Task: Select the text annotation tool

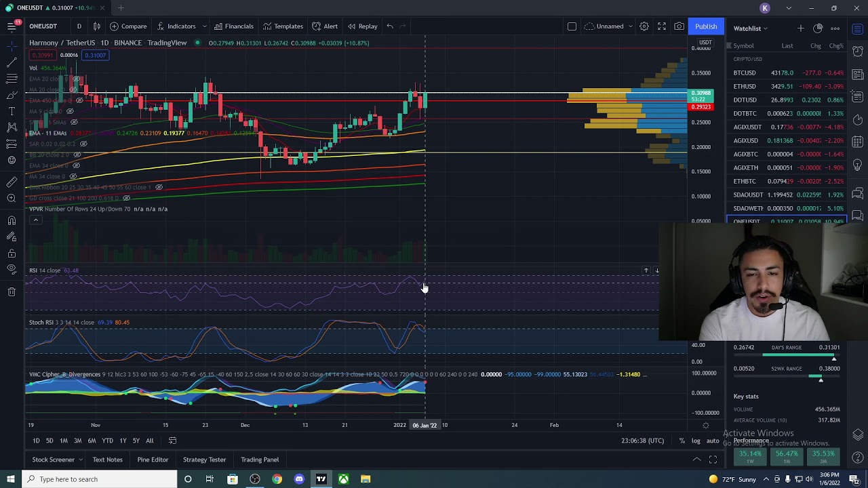Action: click(12, 111)
